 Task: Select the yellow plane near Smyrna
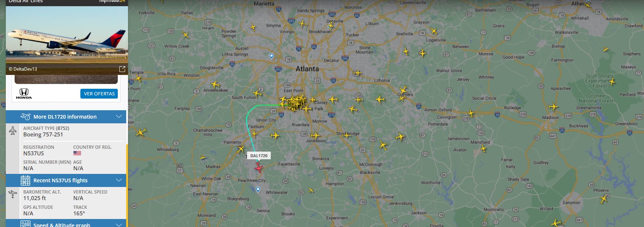pos(253,27)
